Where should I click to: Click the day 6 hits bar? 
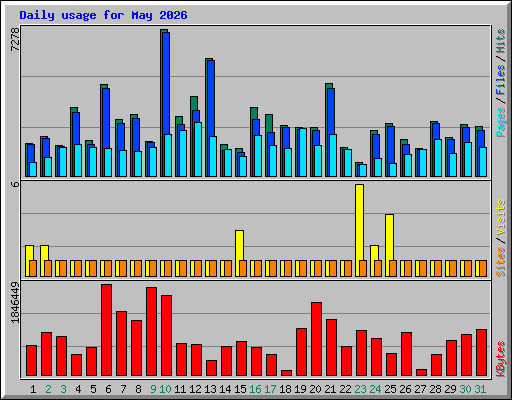coord(102,130)
